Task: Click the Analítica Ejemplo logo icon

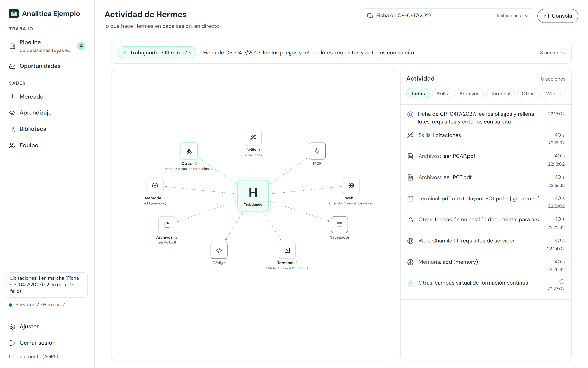Action: (x=14, y=13)
